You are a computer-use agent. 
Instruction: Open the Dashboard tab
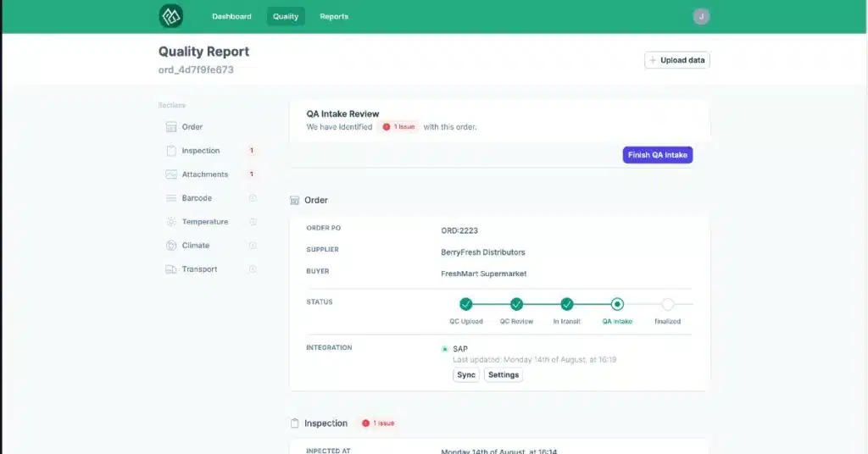[x=231, y=17]
